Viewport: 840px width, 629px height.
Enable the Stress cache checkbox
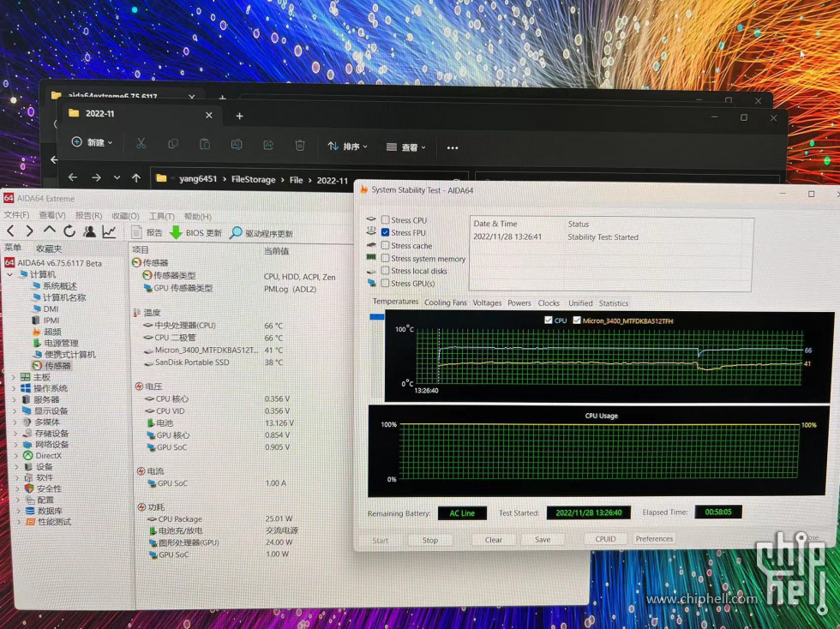coord(385,245)
